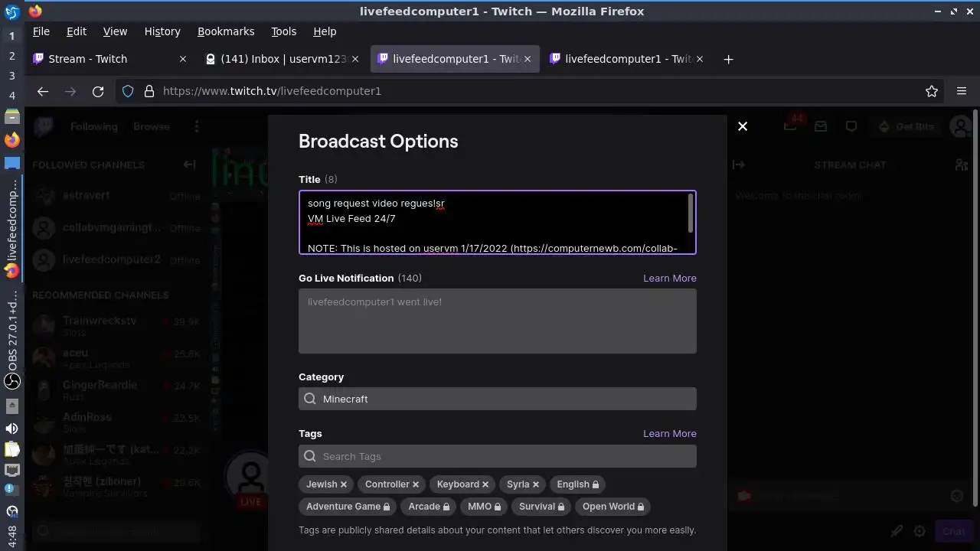Open the panel volume control

click(11, 429)
